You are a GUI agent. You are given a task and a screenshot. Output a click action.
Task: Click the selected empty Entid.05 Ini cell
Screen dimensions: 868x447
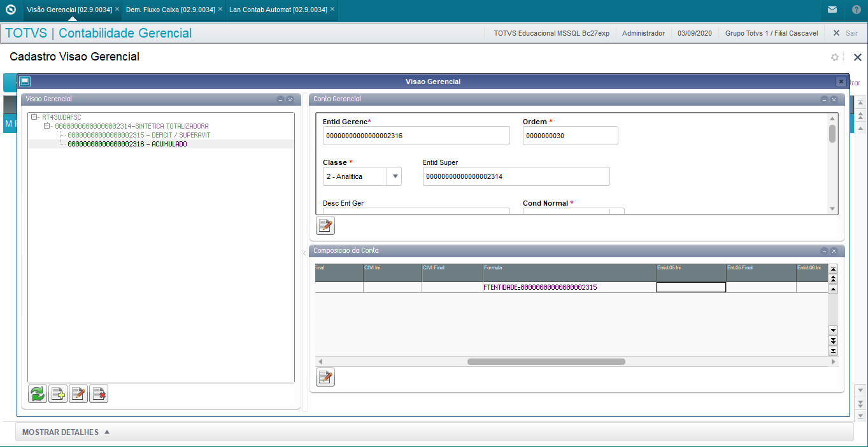click(692, 287)
